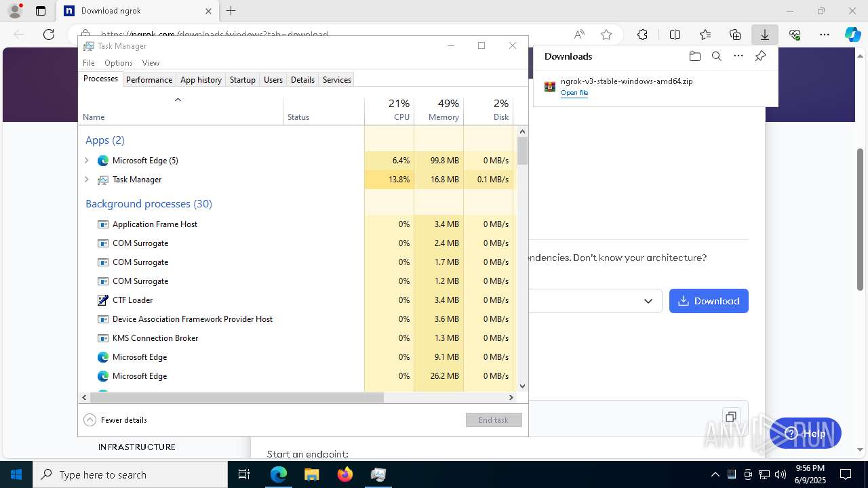Viewport: 868px width, 488px height.
Task: Show hidden system tray icons
Action: 715,474
